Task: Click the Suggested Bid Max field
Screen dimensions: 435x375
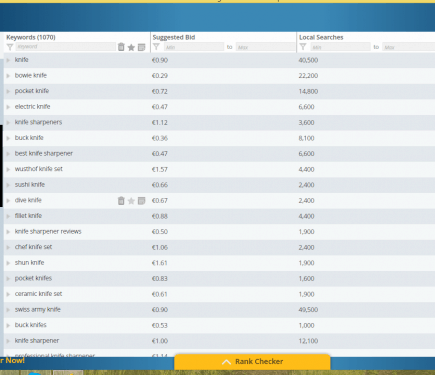Action: 266,47
